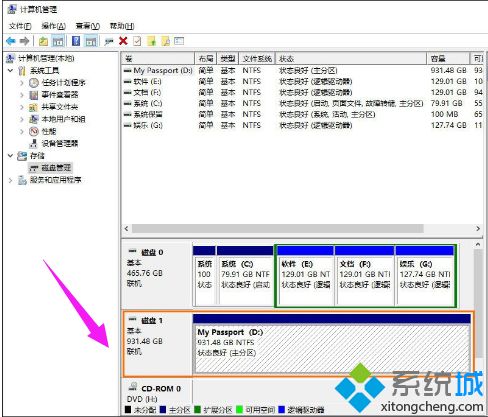Select the 系统 (C:) volume row

(303, 103)
